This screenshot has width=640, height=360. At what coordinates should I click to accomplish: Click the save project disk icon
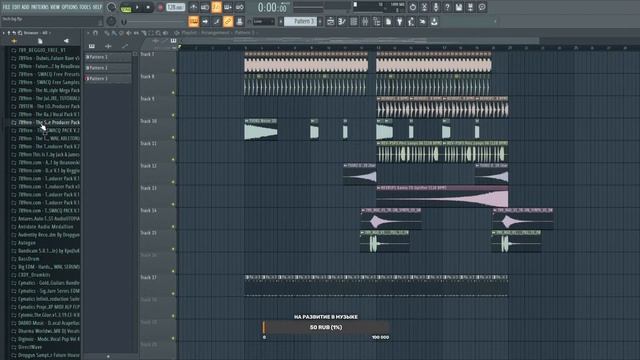point(459,7)
